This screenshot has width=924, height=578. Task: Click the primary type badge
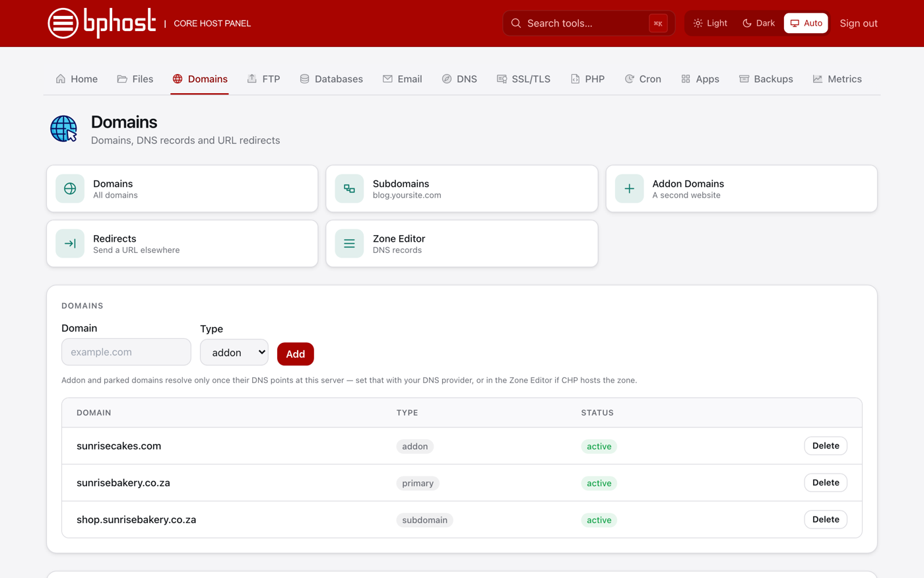418,484
